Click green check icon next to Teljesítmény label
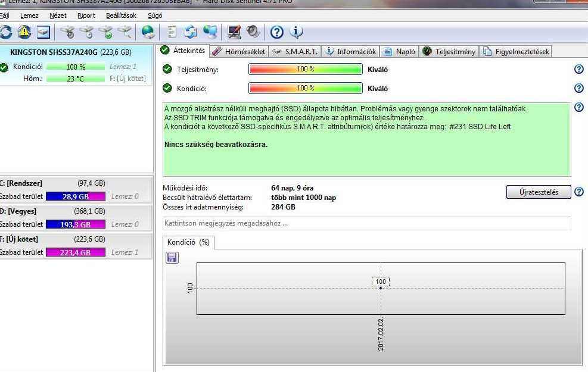This screenshot has width=588, height=372. point(167,69)
